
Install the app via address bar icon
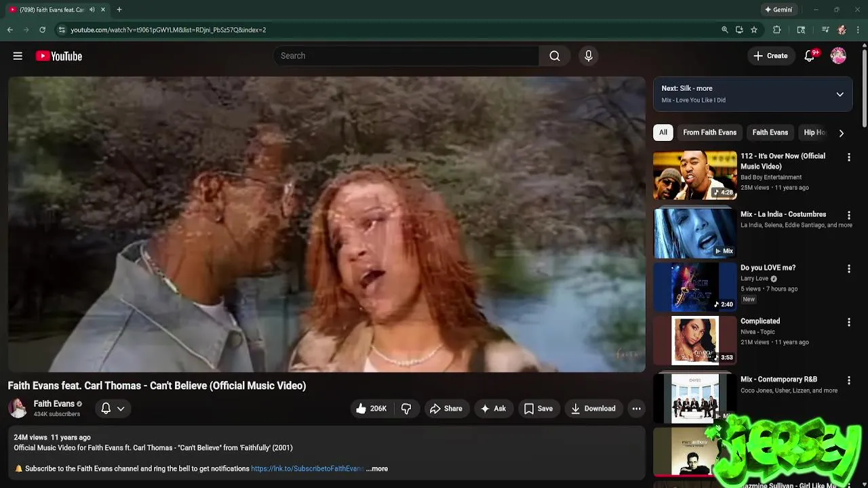click(x=739, y=30)
